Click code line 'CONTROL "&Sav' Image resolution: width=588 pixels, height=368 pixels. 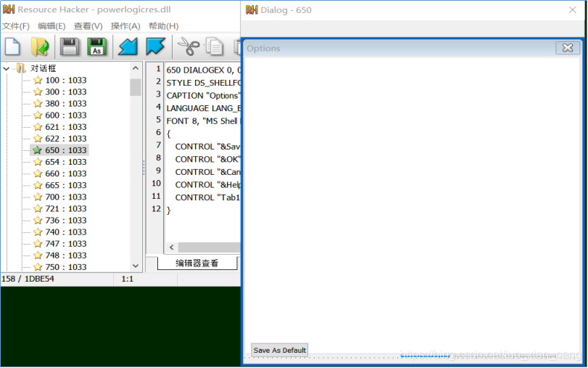click(208, 147)
